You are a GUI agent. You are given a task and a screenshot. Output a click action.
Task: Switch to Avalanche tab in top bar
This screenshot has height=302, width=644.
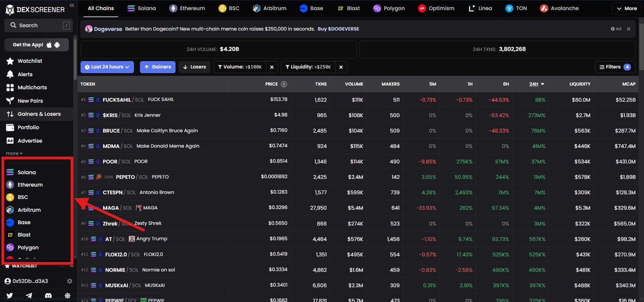[559, 9]
